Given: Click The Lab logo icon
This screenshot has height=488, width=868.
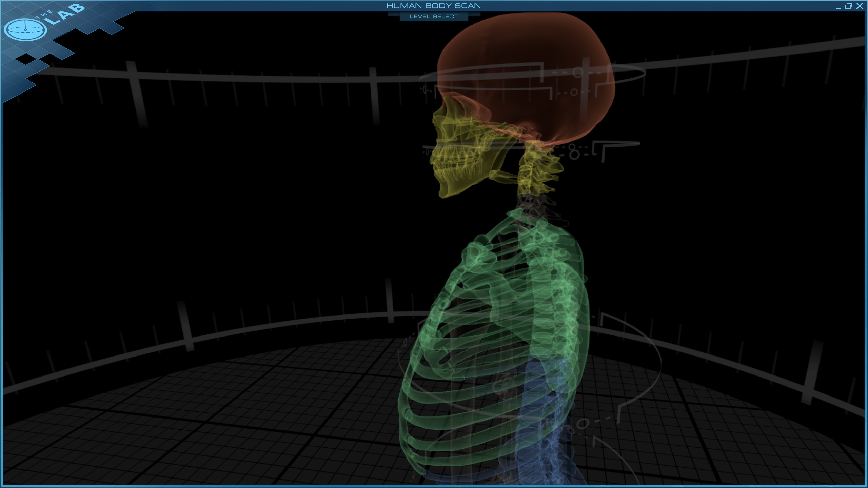Looking at the screenshot, I should [25, 30].
